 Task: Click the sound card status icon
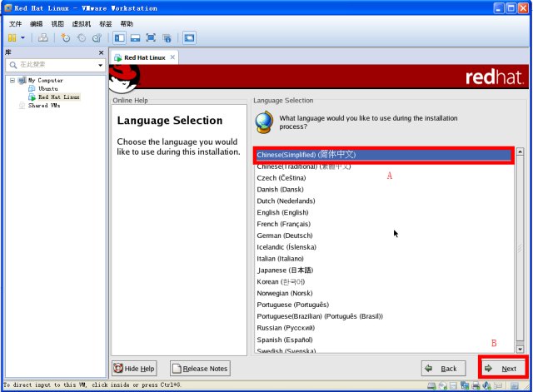click(486, 386)
